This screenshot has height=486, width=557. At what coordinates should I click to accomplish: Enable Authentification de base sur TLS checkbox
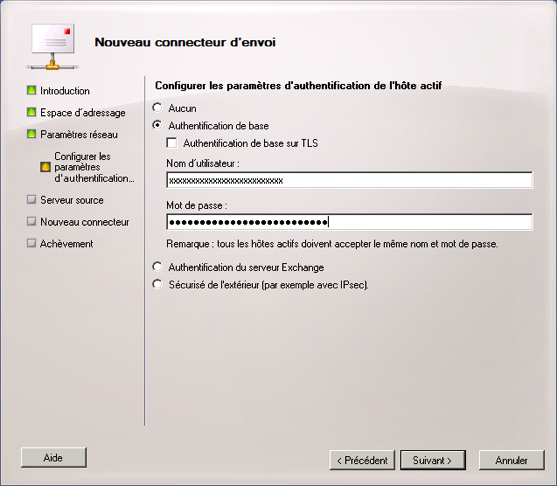coord(172,143)
